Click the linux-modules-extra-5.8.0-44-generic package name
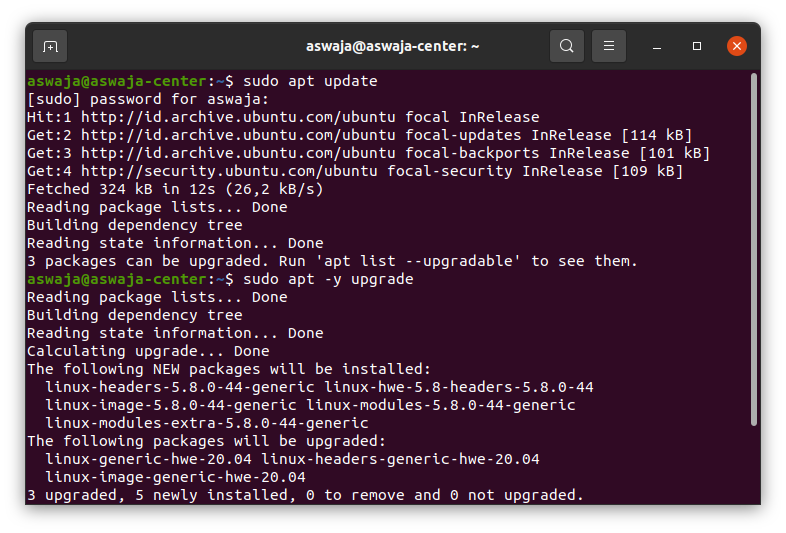This screenshot has height=533, width=786. pyautogui.click(x=207, y=423)
